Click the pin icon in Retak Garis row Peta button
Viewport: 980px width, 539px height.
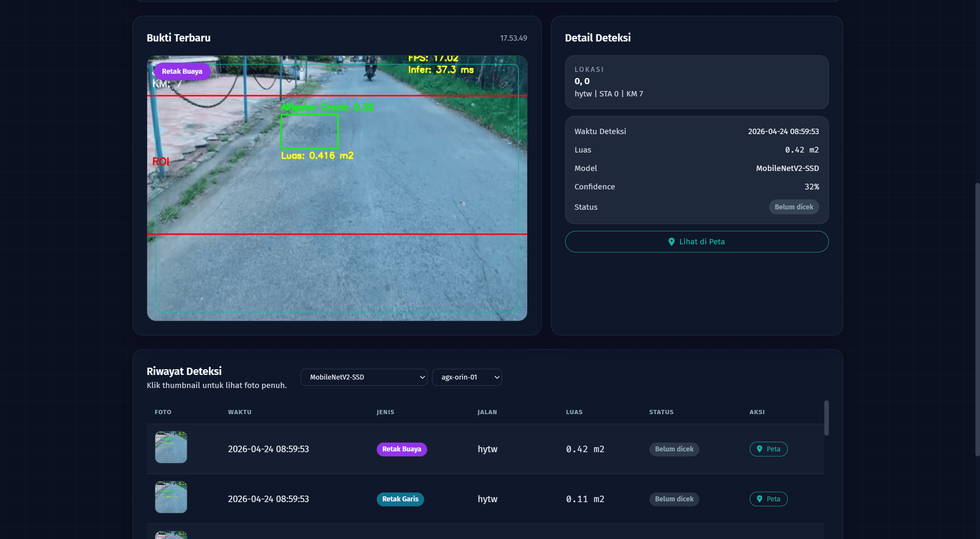tap(759, 499)
